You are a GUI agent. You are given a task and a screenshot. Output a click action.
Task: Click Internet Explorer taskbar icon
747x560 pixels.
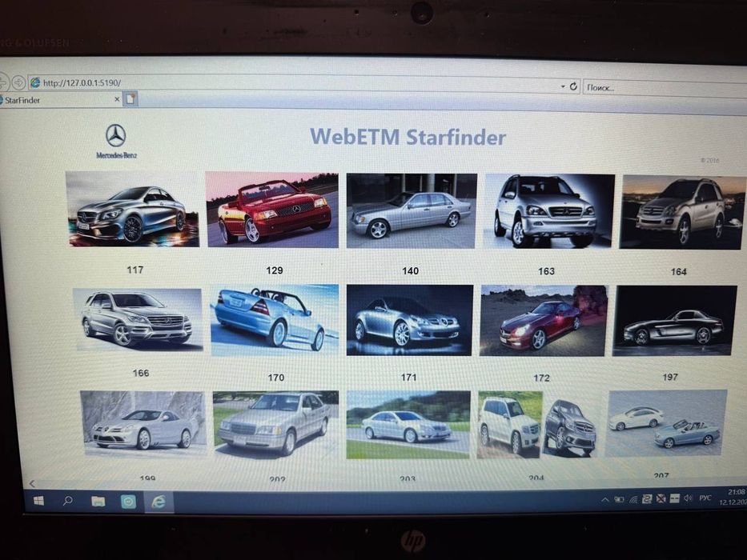point(159,502)
